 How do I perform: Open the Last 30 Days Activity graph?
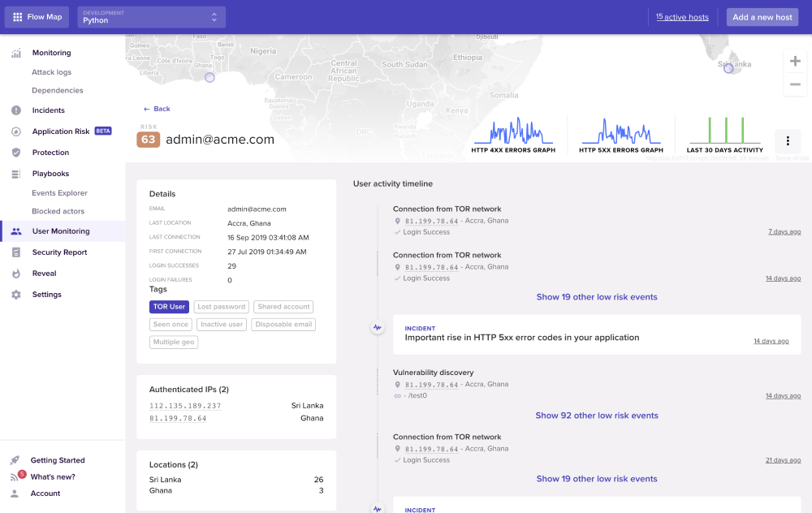724,135
